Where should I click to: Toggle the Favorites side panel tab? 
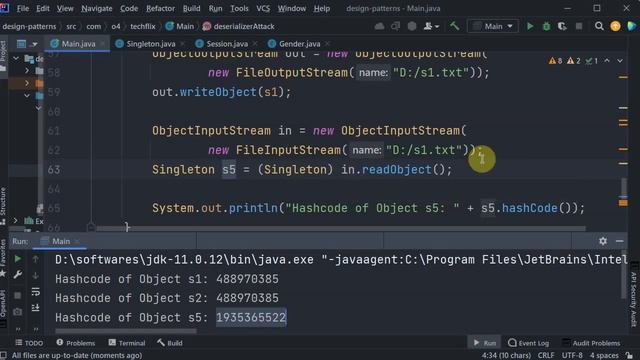3,258
